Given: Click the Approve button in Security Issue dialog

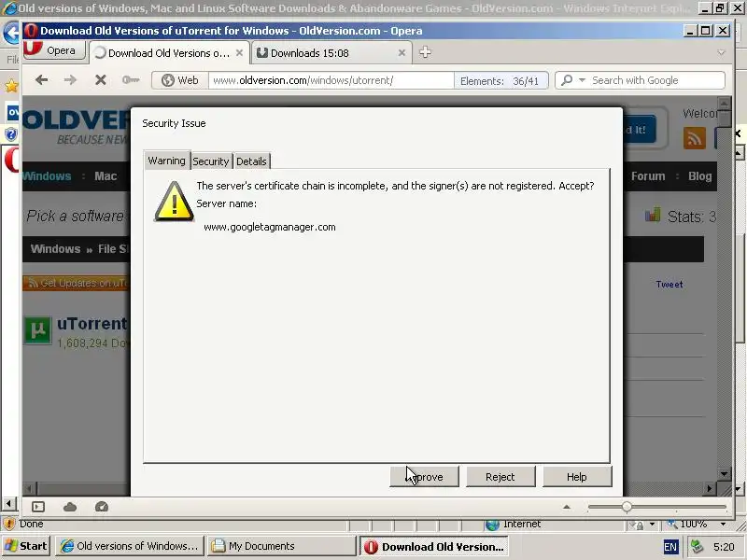Looking at the screenshot, I should point(424,477).
